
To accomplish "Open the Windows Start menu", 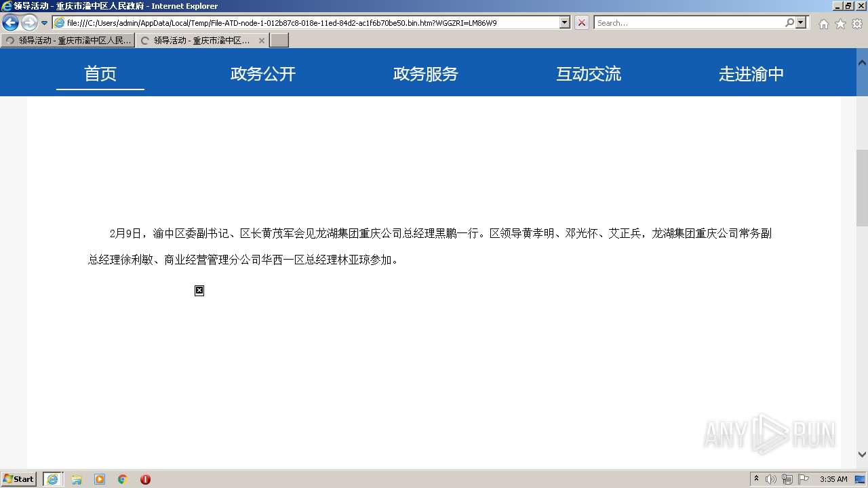I will pyautogui.click(x=19, y=479).
